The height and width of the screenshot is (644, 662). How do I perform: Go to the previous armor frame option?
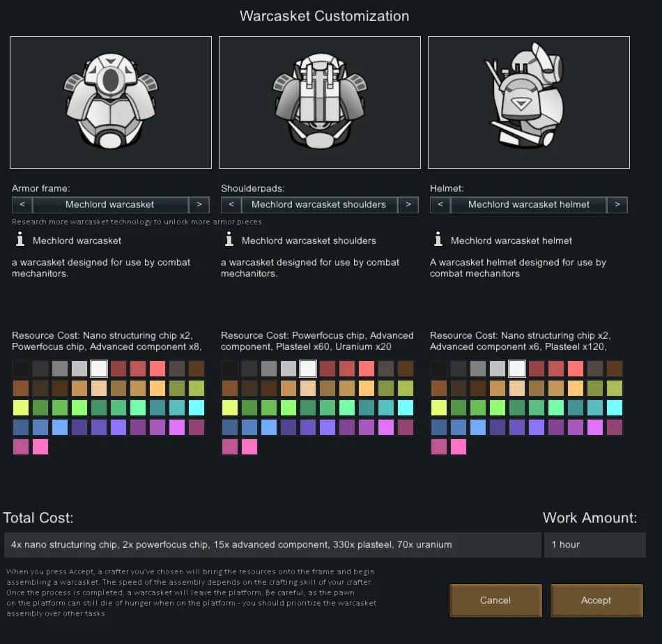point(22,205)
